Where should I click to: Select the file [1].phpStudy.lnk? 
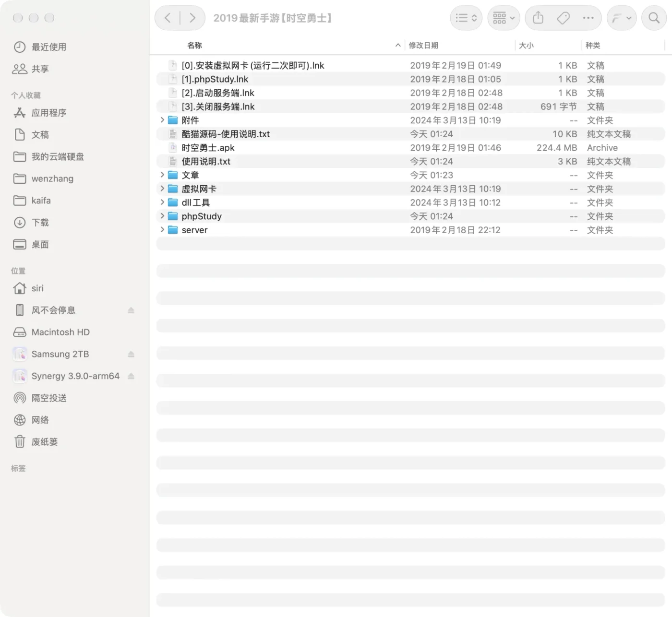coord(411,79)
